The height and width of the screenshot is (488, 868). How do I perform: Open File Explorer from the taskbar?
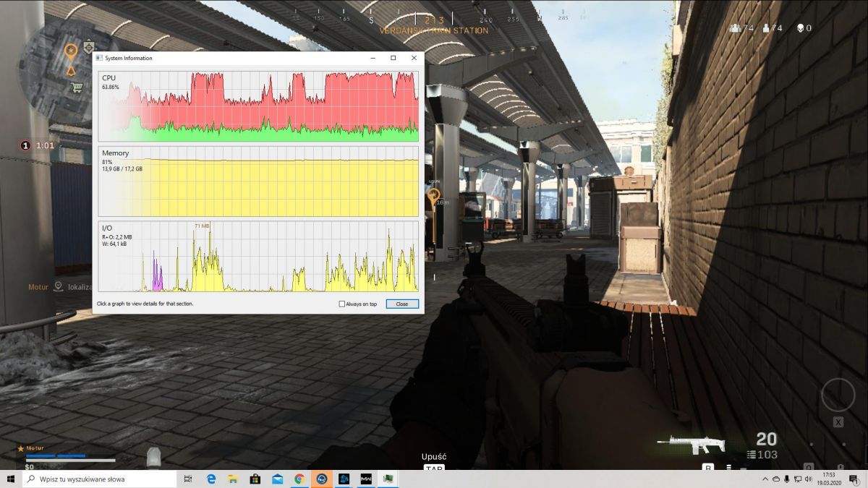tap(233, 479)
